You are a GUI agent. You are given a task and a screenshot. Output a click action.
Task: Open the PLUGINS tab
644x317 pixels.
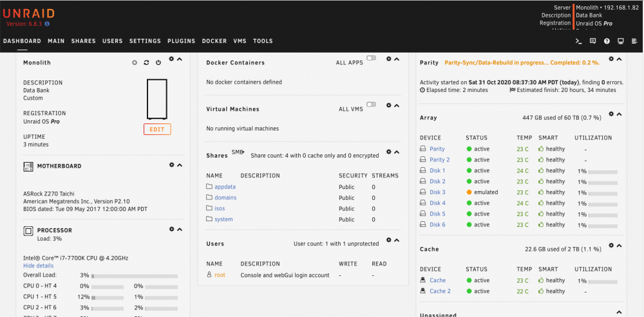(181, 41)
